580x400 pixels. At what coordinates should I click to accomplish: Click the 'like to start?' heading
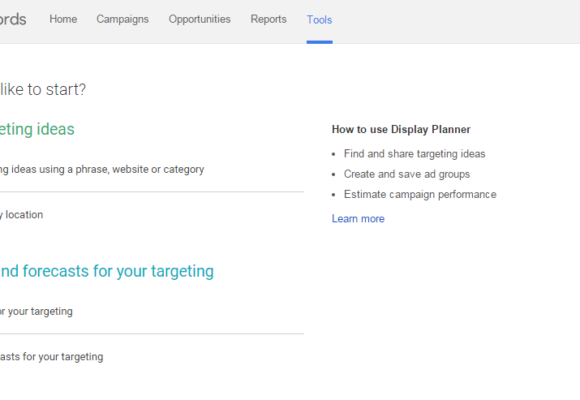click(43, 90)
